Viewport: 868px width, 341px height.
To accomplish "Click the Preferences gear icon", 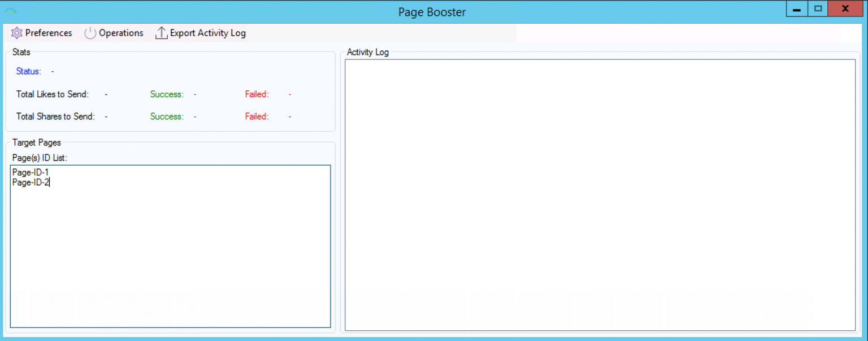I will [x=16, y=33].
